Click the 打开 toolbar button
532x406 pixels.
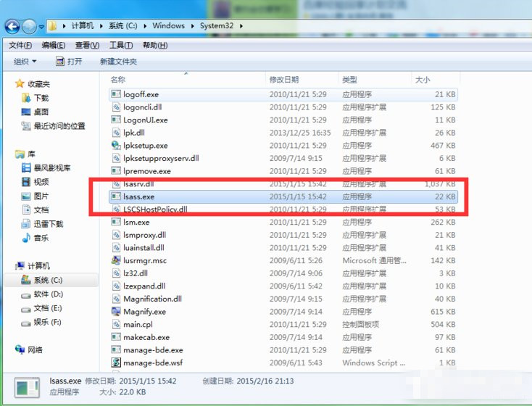click(68, 62)
